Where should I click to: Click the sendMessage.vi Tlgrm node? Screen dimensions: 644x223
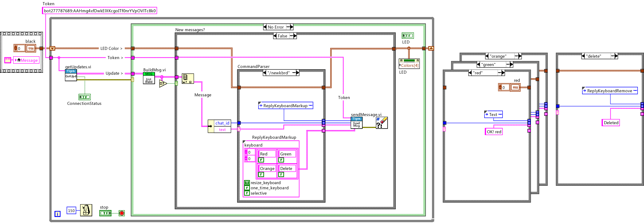coord(356,123)
